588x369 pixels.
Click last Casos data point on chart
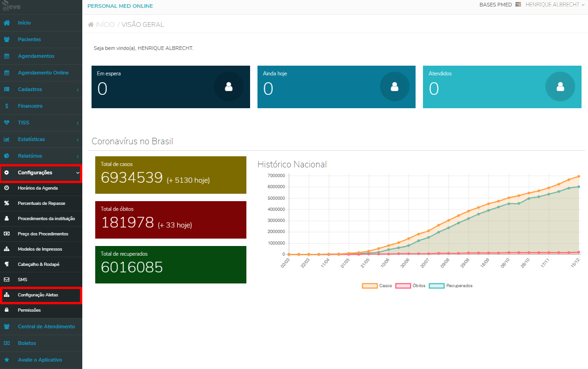point(579,176)
